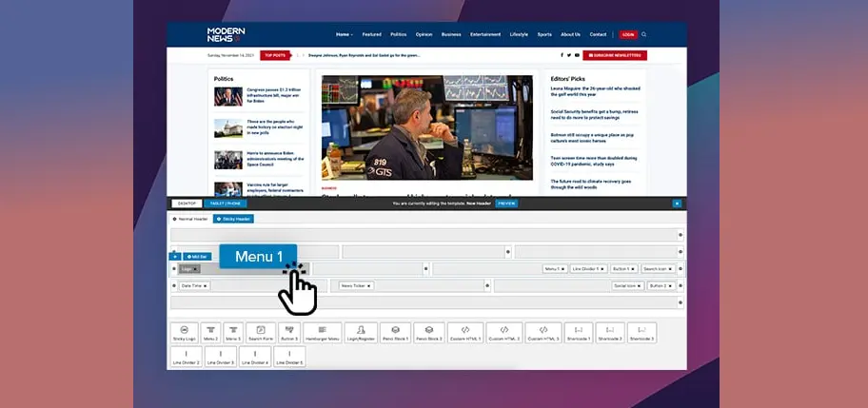Select the Search Form element block
The width and height of the screenshot is (868, 408).
262,332
